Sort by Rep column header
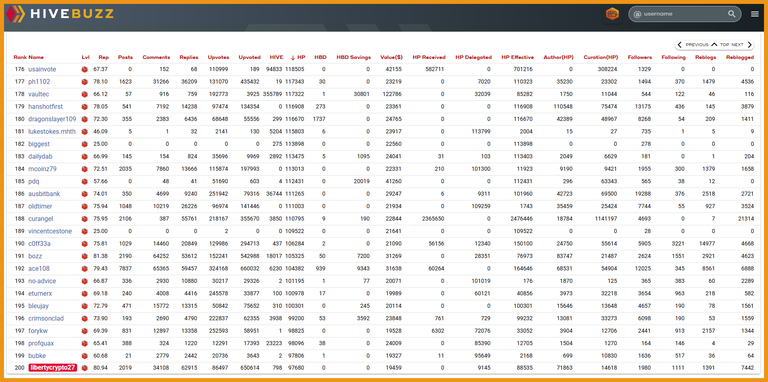 (x=103, y=57)
